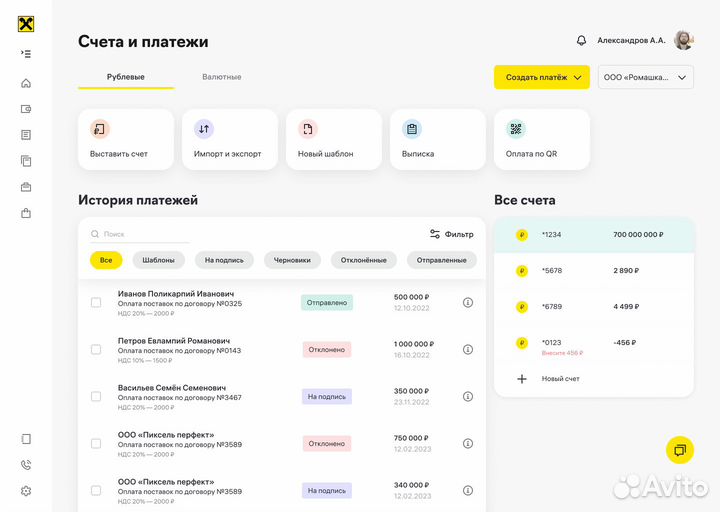The width and height of the screenshot is (720, 512).
Task: Tick checkbox for Васильев Семён Семенович
Action: pyautogui.click(x=96, y=396)
